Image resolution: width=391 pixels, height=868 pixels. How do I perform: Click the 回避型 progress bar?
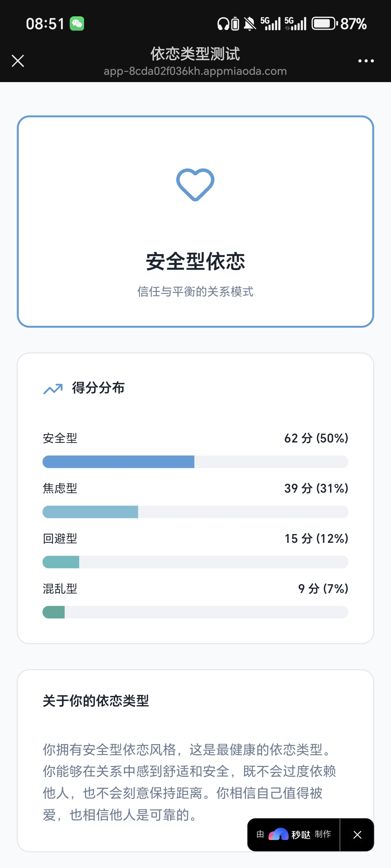click(x=195, y=562)
